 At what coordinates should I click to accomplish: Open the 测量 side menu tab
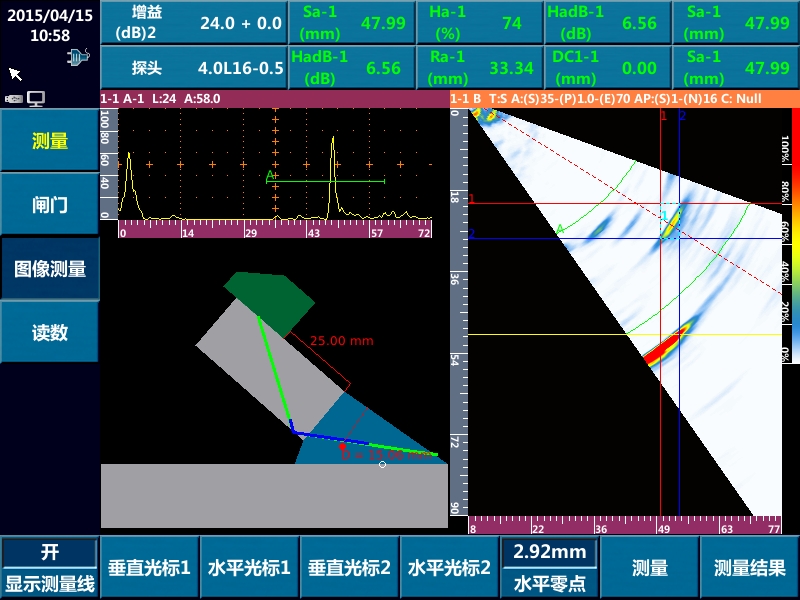point(49,141)
